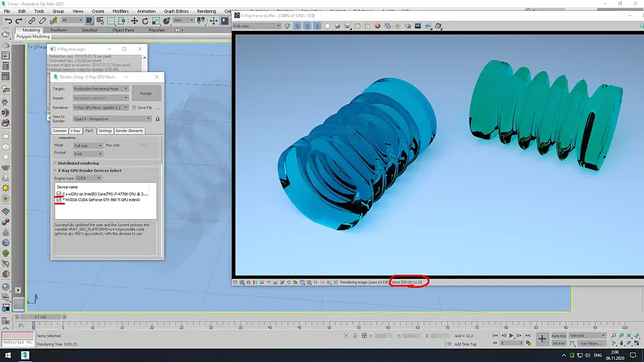The height and width of the screenshot is (362, 644).
Task: Uncheck the C++/CPU Intel Core i7 device
Action: point(59,194)
